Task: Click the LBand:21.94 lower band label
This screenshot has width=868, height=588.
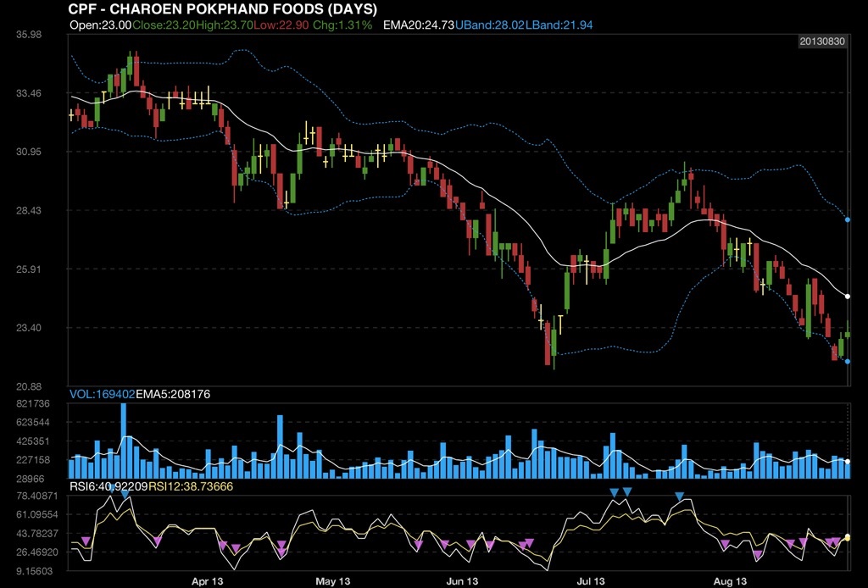Action: 559,25
